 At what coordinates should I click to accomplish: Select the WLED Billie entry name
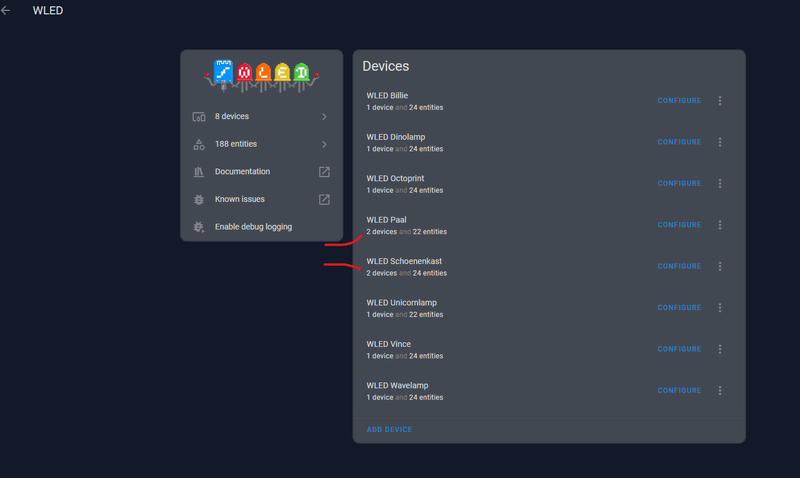coord(387,95)
